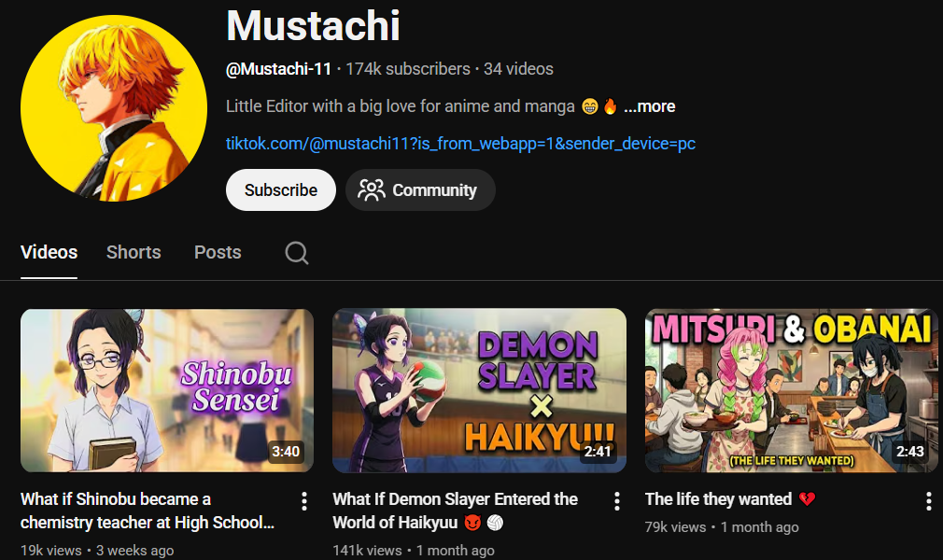Click the Mustachi channel avatar picture

pos(114,108)
